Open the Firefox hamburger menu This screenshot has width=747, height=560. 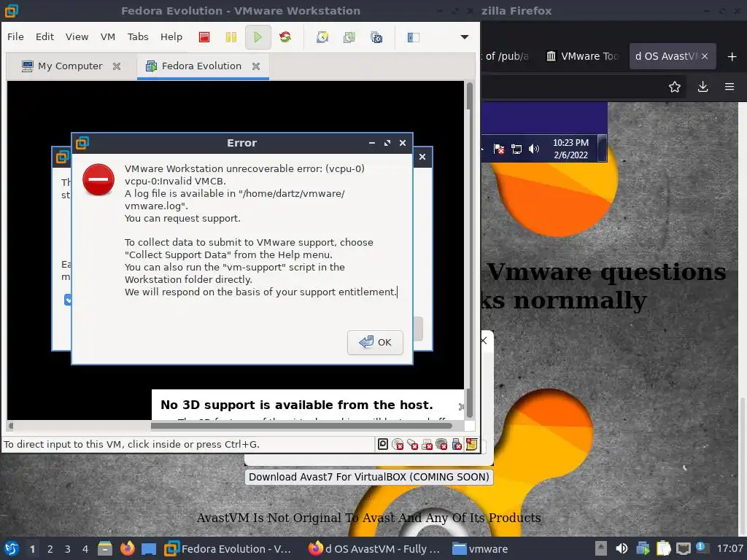click(729, 87)
